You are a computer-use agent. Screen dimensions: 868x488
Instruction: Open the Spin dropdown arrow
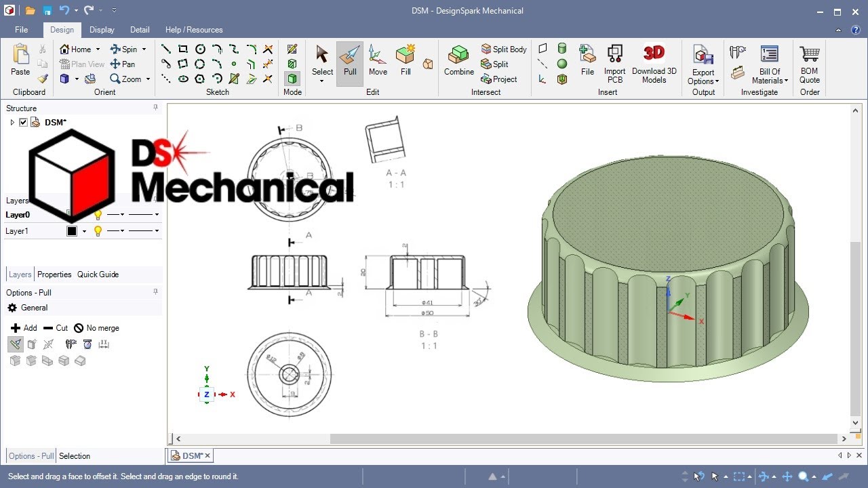(x=144, y=49)
